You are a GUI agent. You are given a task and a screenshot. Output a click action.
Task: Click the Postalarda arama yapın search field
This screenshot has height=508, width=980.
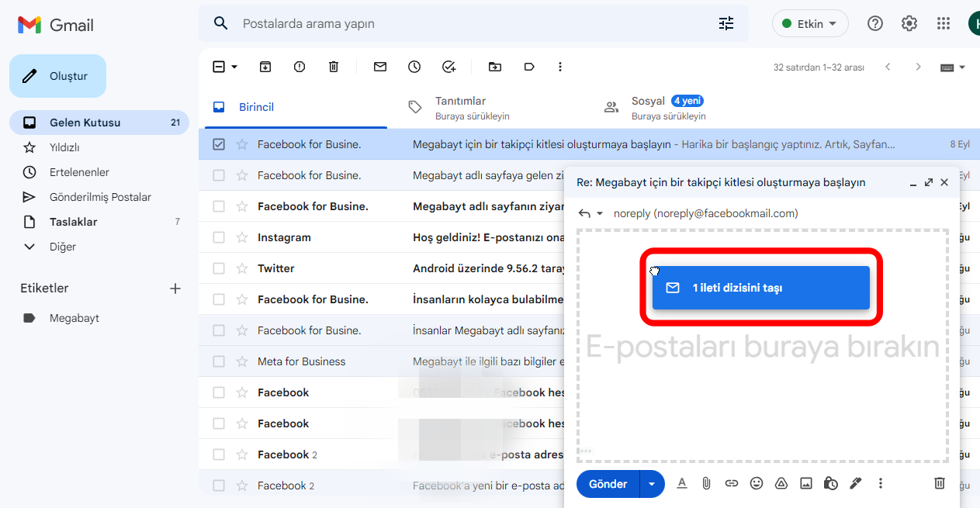[x=466, y=24]
